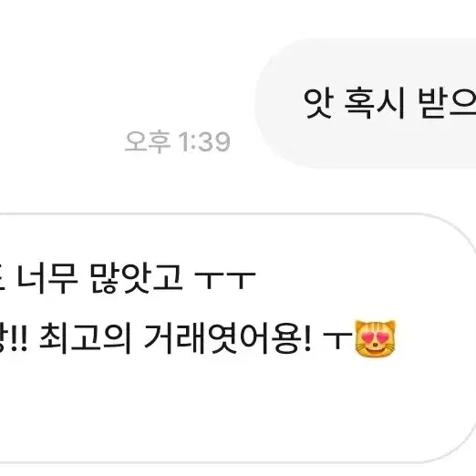Click the white message bubble's top border
This screenshot has width=476, height=476.
click(x=212, y=214)
